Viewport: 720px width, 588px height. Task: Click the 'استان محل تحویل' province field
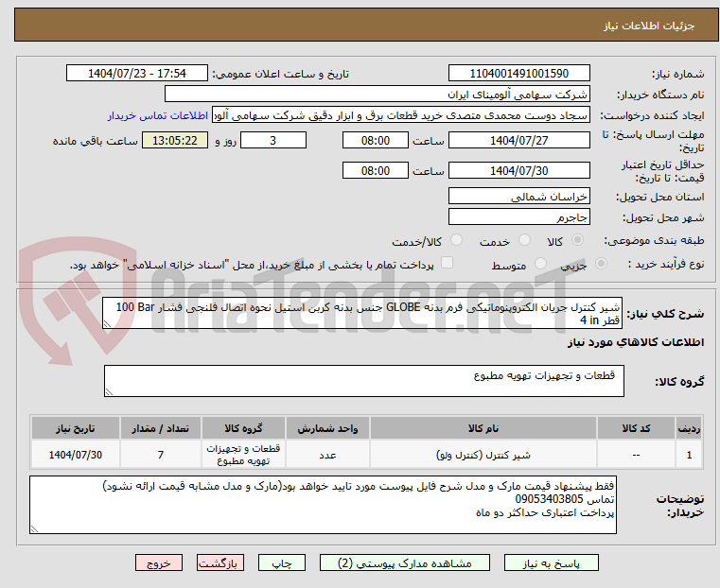[x=518, y=197]
